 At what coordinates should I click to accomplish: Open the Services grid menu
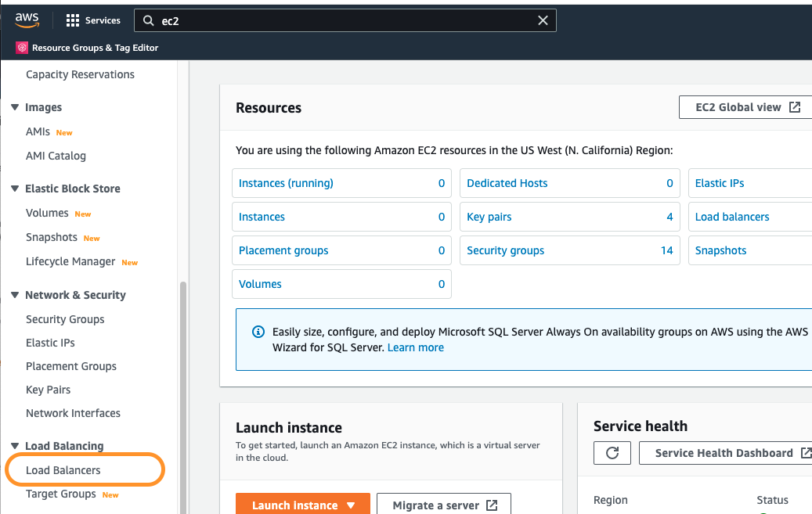[73, 20]
